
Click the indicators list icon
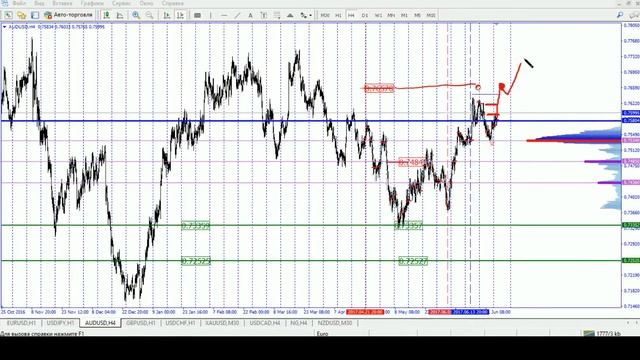coord(197,15)
